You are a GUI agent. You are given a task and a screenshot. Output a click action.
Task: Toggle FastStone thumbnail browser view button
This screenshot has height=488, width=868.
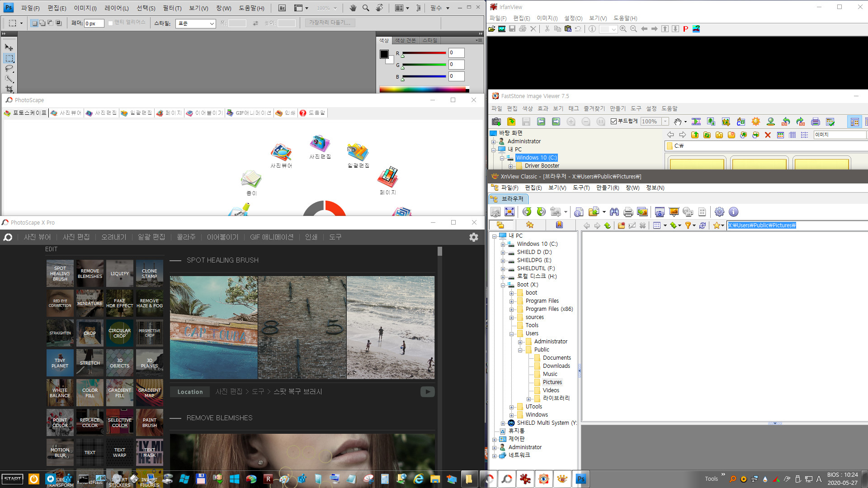point(854,122)
